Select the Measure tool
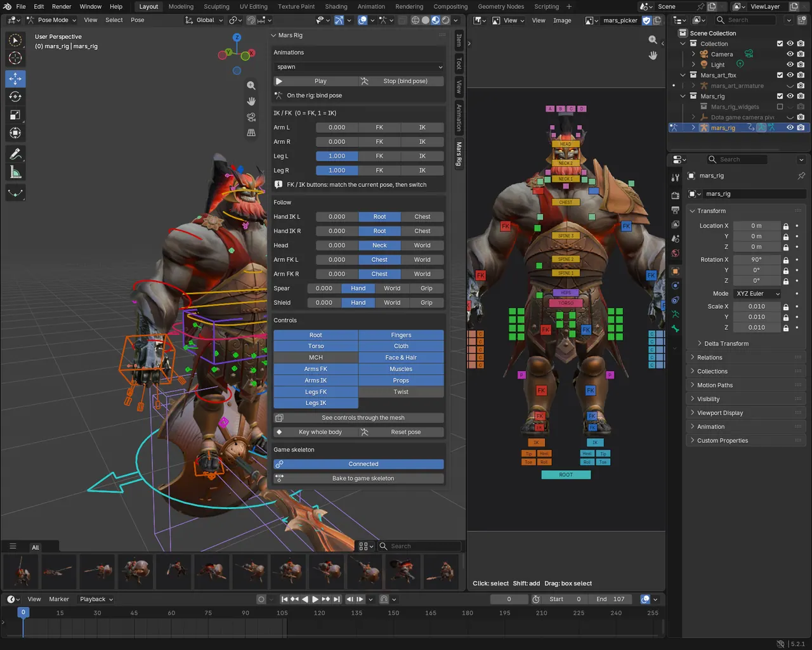Screen dimensions: 812x650 [x=15, y=172]
